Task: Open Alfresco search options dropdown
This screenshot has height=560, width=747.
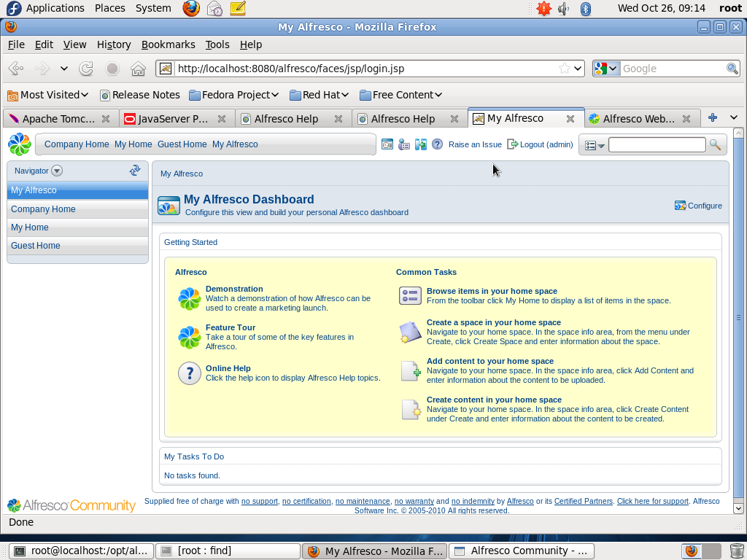Action: point(595,145)
